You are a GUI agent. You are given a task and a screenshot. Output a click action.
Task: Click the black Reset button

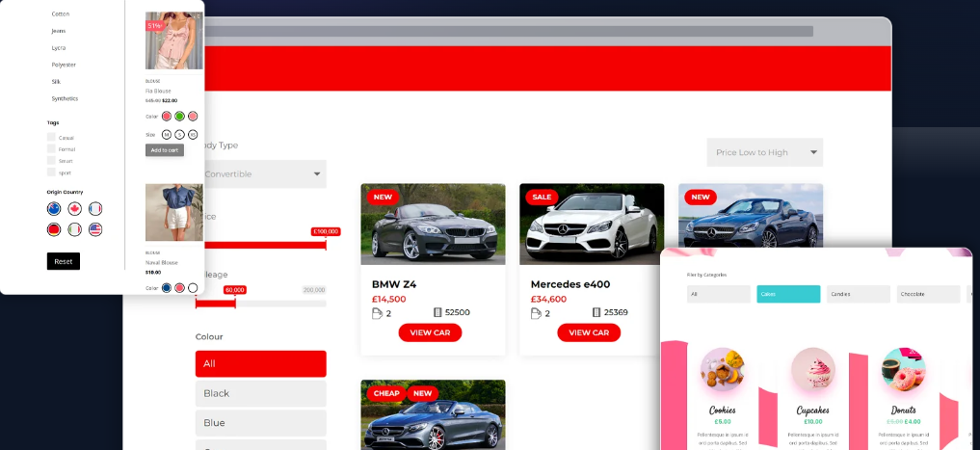point(64,261)
